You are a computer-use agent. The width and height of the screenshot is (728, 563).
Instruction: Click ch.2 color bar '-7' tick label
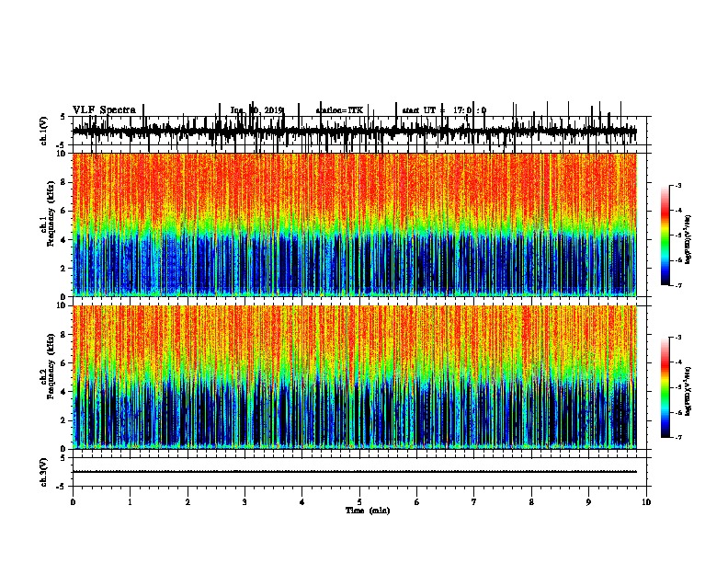(677, 437)
